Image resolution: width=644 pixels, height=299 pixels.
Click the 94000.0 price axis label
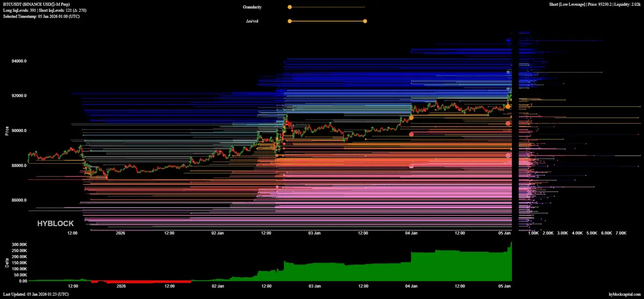[x=19, y=61]
